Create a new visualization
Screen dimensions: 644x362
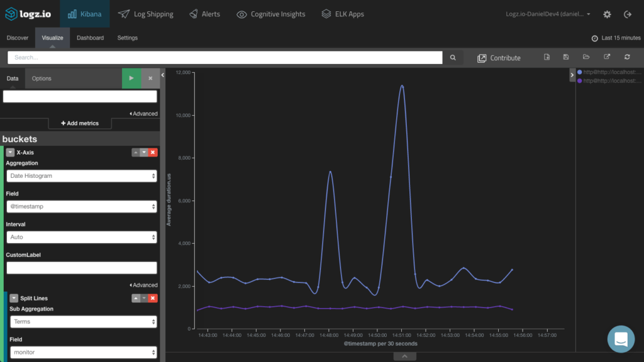click(x=547, y=57)
